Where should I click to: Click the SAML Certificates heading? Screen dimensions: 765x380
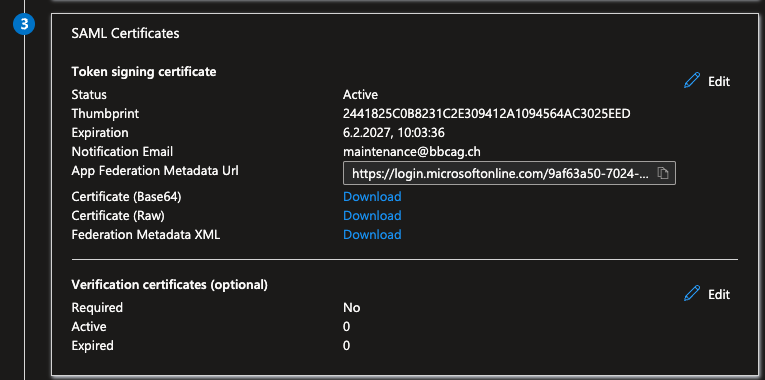coord(125,34)
